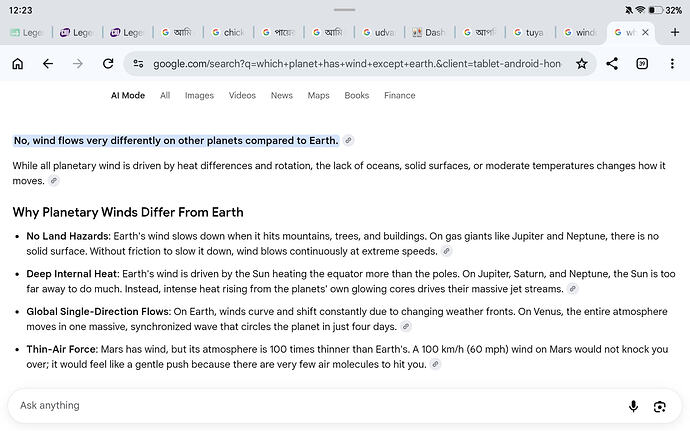Viewport: 690px width, 431px height.
Task: Switch to the first 'Lege' browser tab
Action: [27, 32]
